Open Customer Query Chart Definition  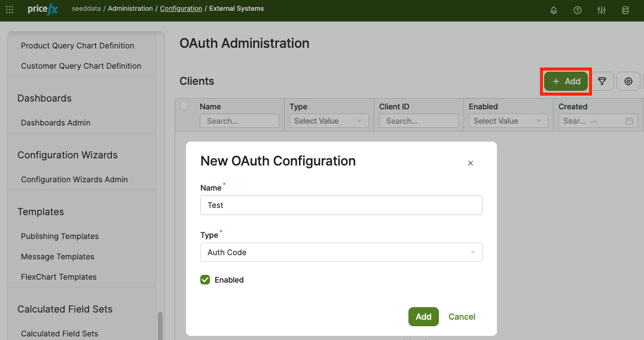point(81,66)
